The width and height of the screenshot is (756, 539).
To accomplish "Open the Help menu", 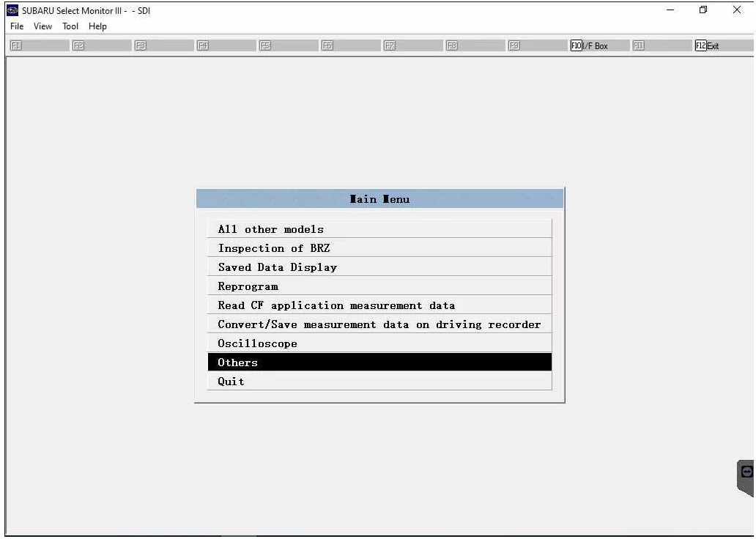I will click(x=97, y=26).
